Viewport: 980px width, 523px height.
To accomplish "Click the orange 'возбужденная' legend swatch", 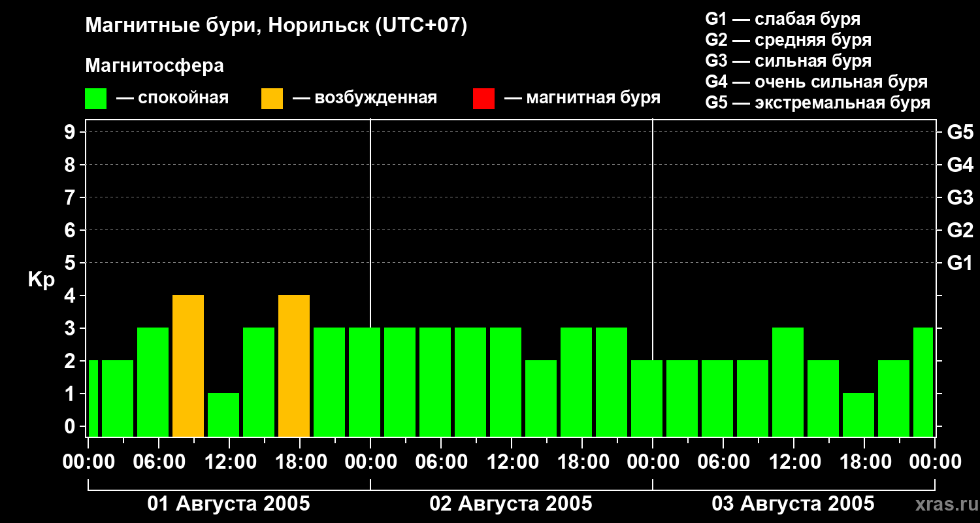I will tap(272, 98).
